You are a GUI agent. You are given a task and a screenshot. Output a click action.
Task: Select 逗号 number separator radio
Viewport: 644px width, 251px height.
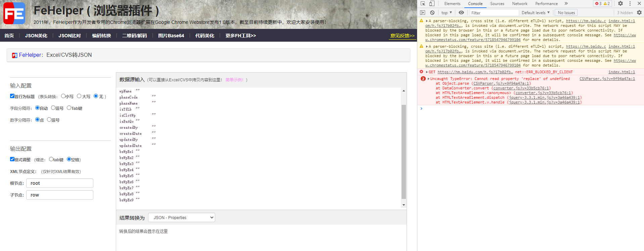(x=49, y=120)
